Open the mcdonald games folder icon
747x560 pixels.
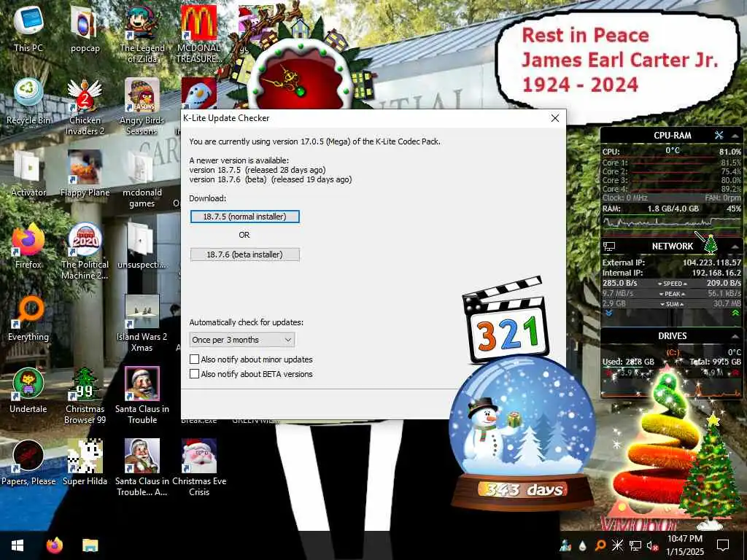(x=142, y=178)
